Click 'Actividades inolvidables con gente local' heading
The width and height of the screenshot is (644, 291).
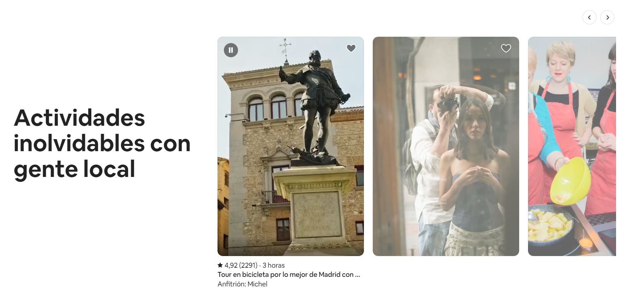pyautogui.click(x=102, y=143)
